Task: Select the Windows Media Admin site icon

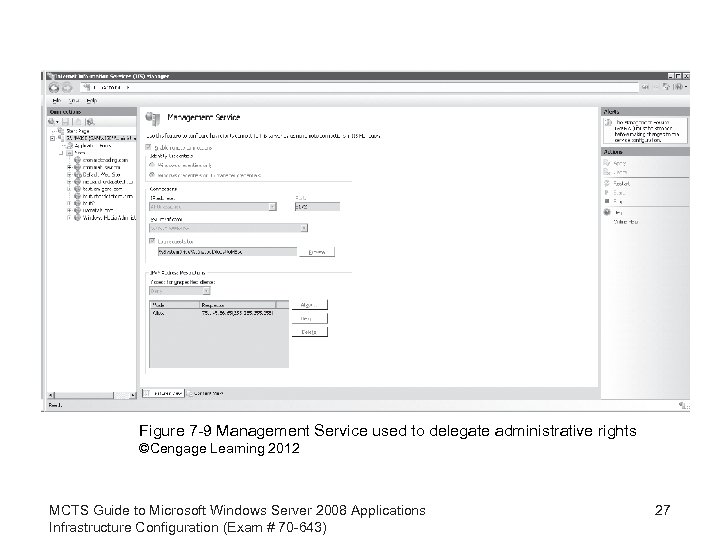Action: tap(77, 218)
